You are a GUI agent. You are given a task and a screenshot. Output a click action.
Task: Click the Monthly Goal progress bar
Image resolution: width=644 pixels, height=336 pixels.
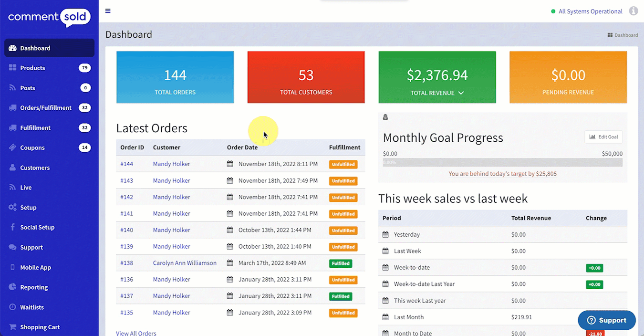(502, 163)
